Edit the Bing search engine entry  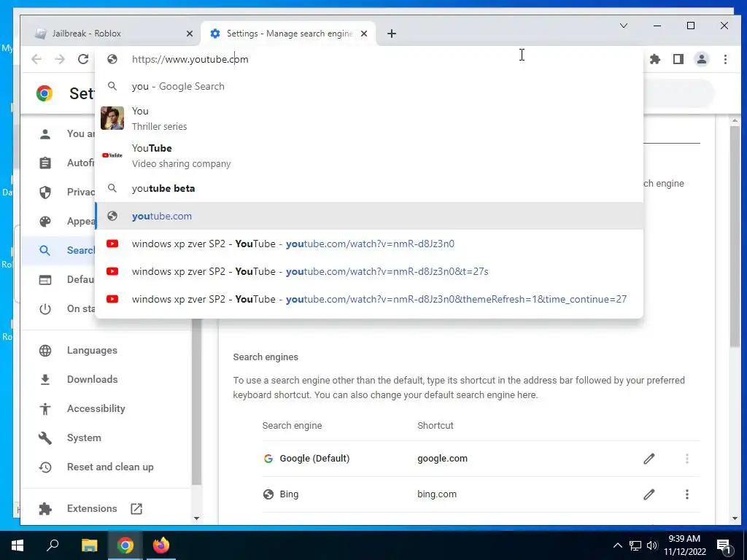pos(649,494)
